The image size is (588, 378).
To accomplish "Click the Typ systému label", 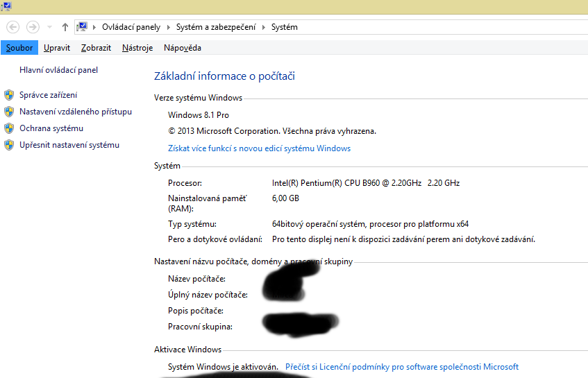I will (192, 224).
